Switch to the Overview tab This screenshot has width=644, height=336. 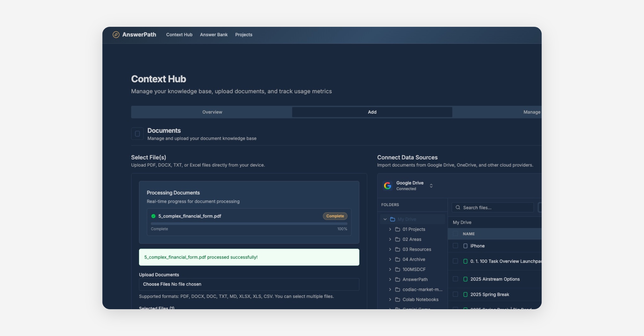[212, 112]
